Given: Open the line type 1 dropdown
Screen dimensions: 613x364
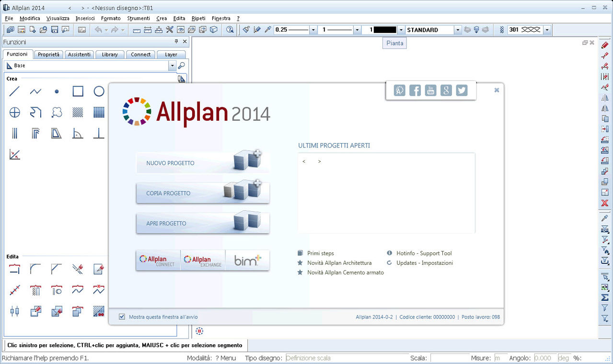Looking at the screenshot, I should pos(357,30).
